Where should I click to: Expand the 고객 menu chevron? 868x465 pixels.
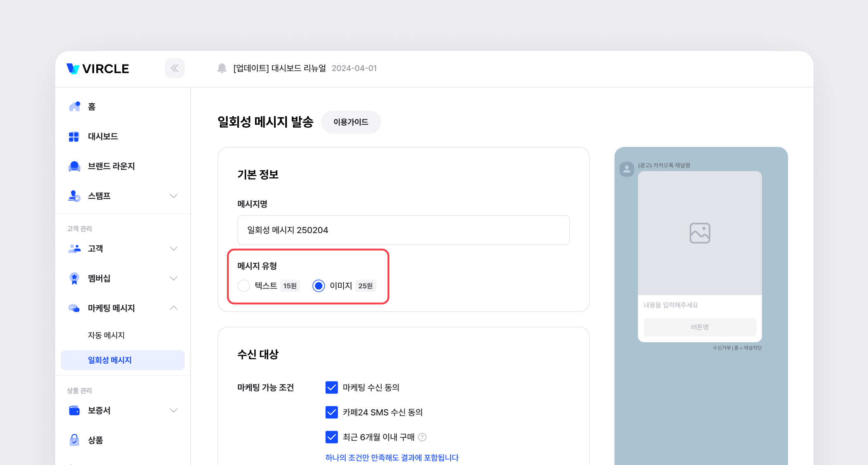tap(174, 248)
